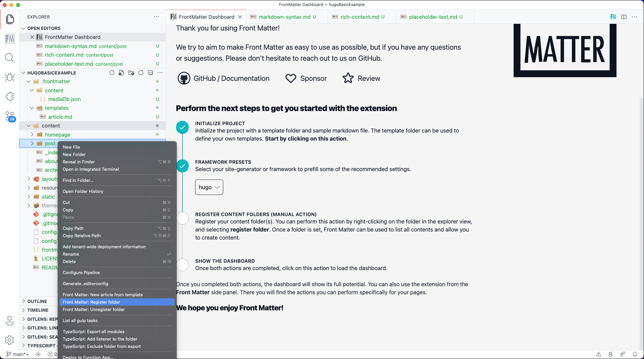The width and height of the screenshot is (644, 359).
Task: Click the split editor icon
Action: [624, 17]
